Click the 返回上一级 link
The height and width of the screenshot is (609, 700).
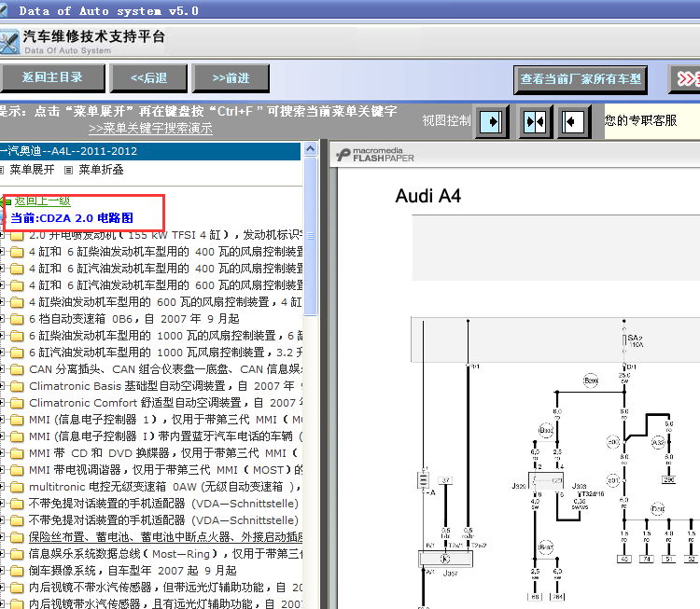tap(42, 201)
